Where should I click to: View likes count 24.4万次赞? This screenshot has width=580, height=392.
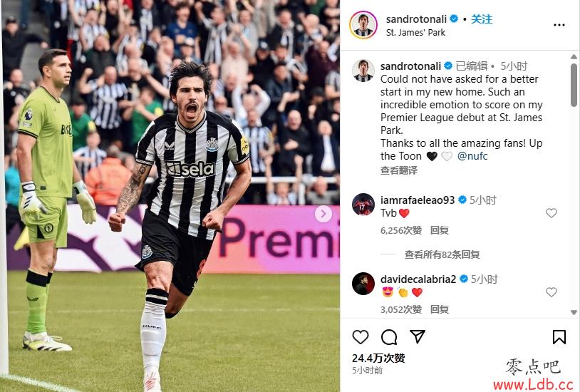[x=378, y=358]
